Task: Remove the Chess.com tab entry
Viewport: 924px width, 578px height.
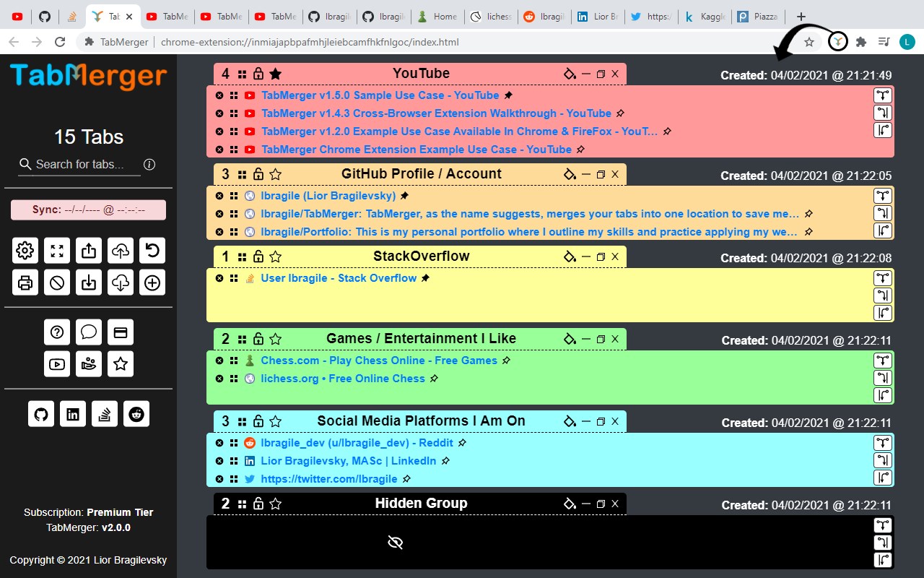Action: tap(219, 361)
